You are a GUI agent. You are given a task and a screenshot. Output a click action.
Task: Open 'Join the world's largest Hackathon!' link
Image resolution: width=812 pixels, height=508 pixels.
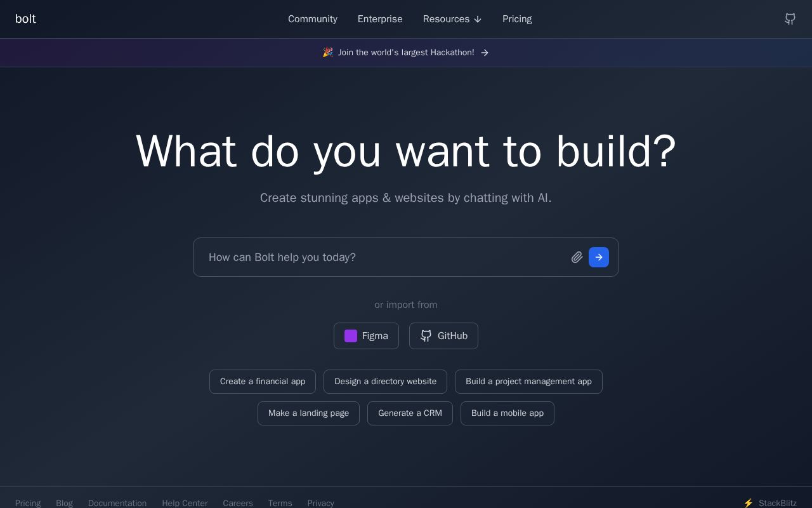[x=406, y=53]
